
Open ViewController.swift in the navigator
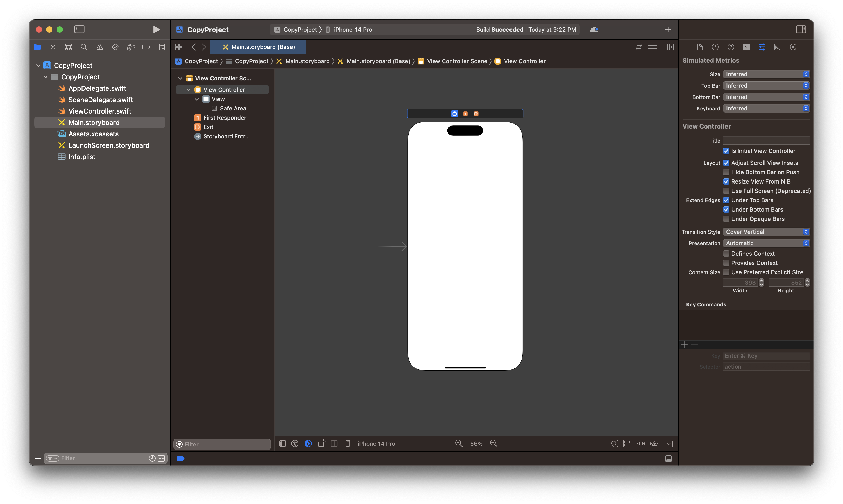(100, 111)
